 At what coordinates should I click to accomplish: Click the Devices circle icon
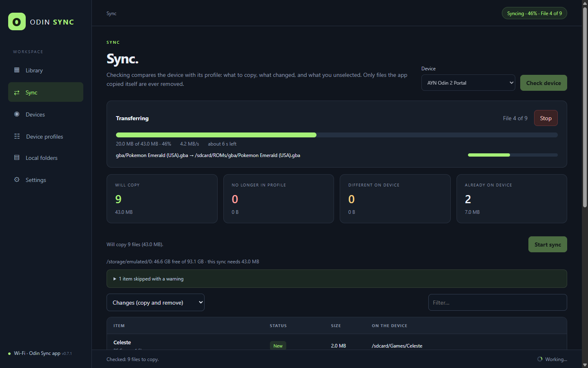coord(17,114)
